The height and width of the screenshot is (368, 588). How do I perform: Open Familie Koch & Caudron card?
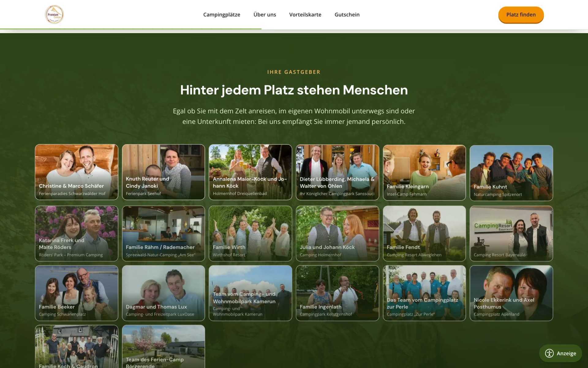pos(77,347)
